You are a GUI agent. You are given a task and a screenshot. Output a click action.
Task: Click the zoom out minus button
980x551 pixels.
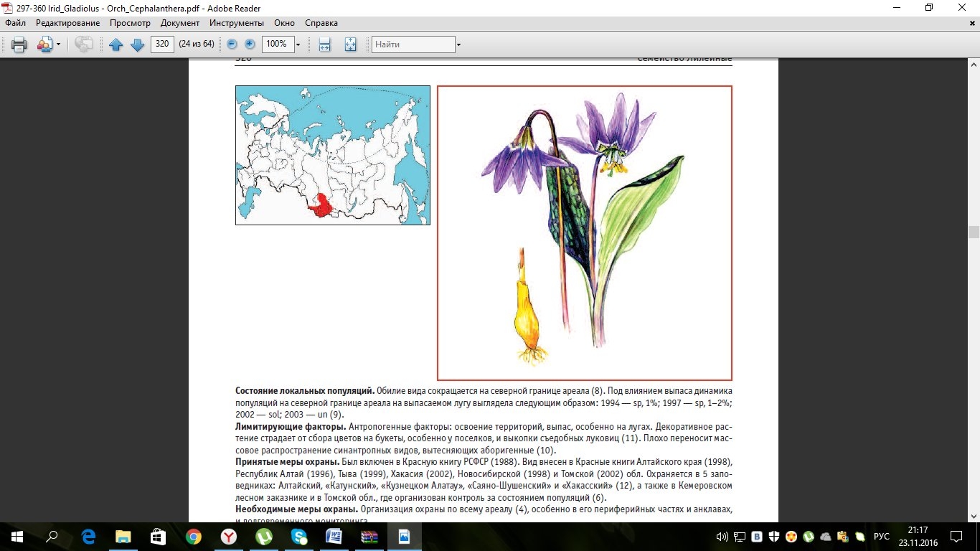point(232,44)
